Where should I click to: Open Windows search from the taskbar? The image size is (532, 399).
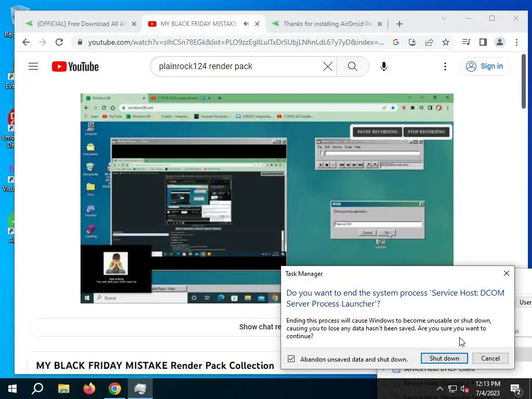pos(37,389)
